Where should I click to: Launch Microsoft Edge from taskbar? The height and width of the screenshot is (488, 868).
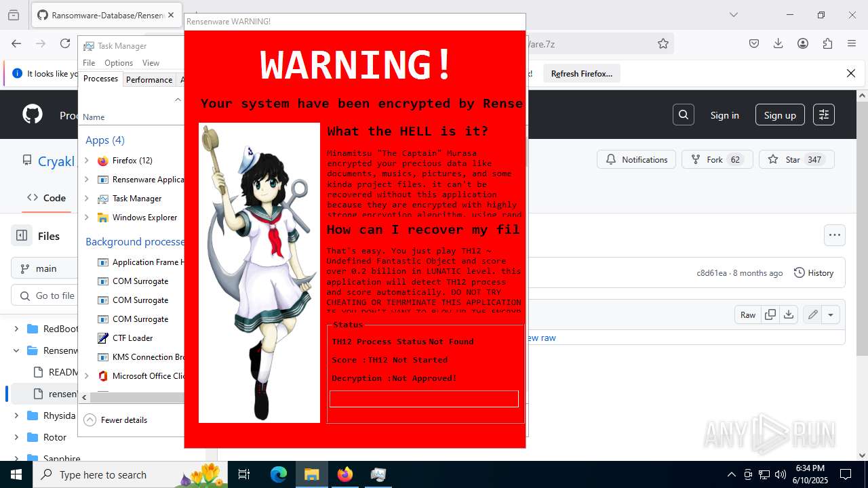(x=279, y=474)
